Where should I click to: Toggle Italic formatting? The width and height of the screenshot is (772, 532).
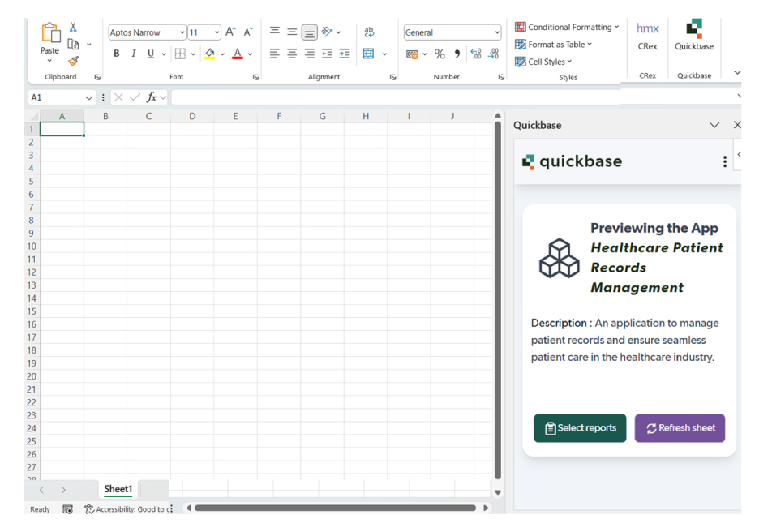coord(134,54)
